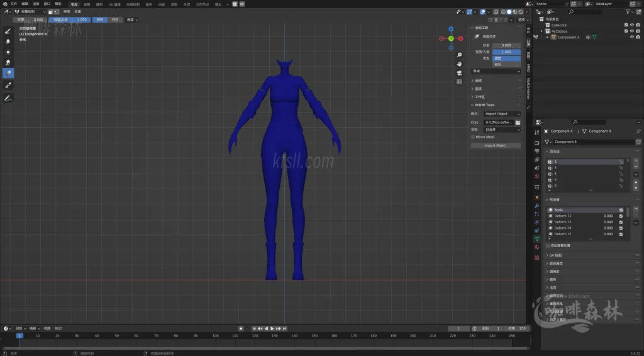Open the World properties tab icon

click(x=537, y=177)
